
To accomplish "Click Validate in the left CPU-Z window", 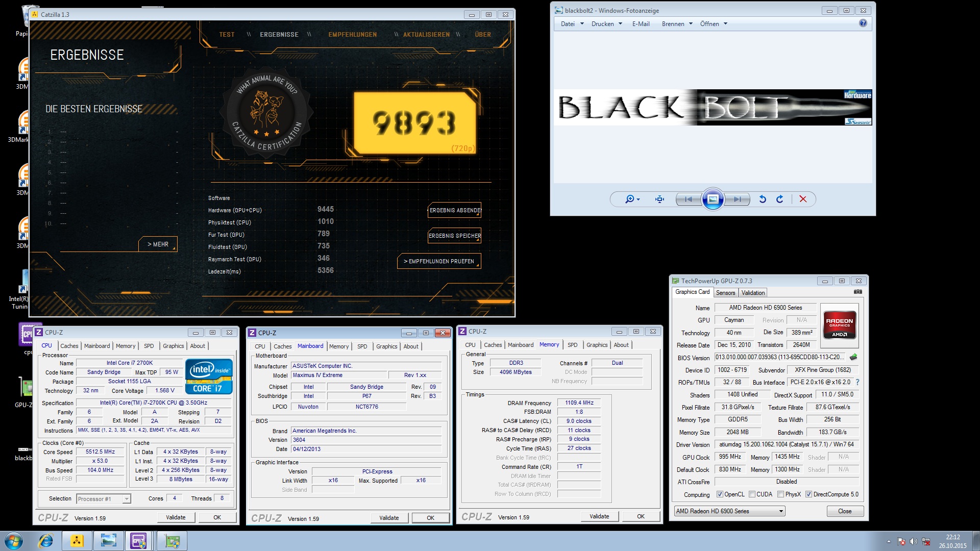I will pyautogui.click(x=176, y=517).
